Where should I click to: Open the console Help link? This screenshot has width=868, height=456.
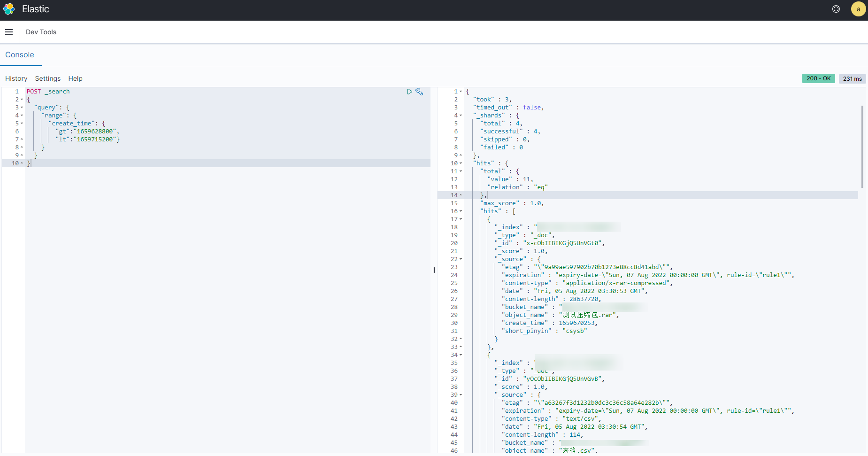[75, 78]
